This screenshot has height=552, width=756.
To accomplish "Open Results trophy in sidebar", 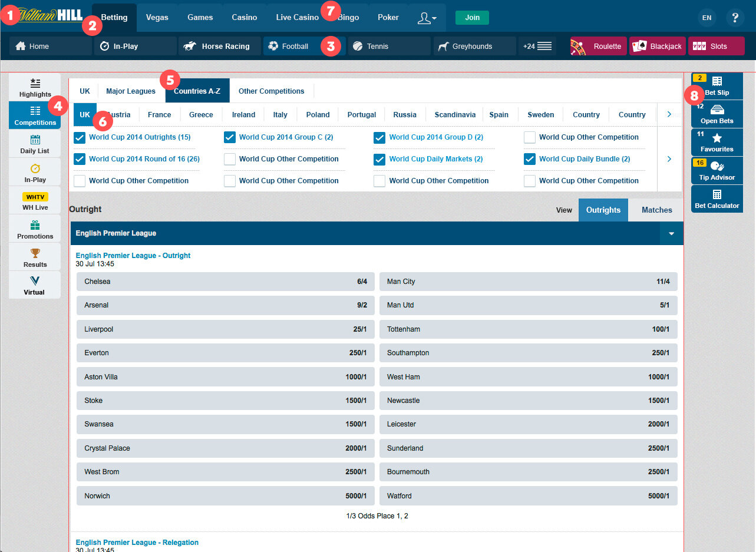I will [x=35, y=257].
